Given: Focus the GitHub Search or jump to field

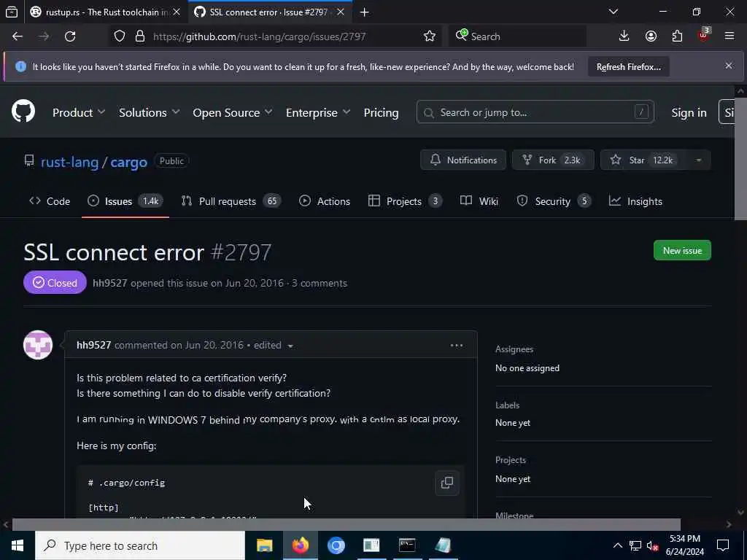Looking at the screenshot, I should [535, 112].
